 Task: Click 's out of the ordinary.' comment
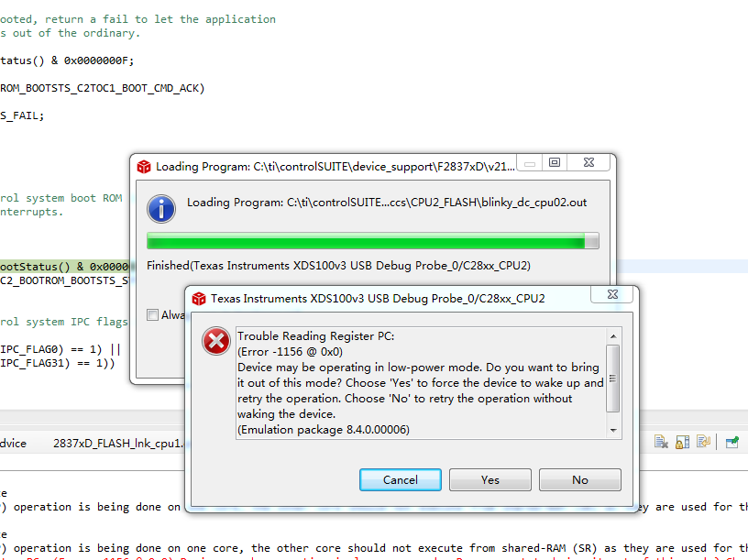click(x=70, y=33)
